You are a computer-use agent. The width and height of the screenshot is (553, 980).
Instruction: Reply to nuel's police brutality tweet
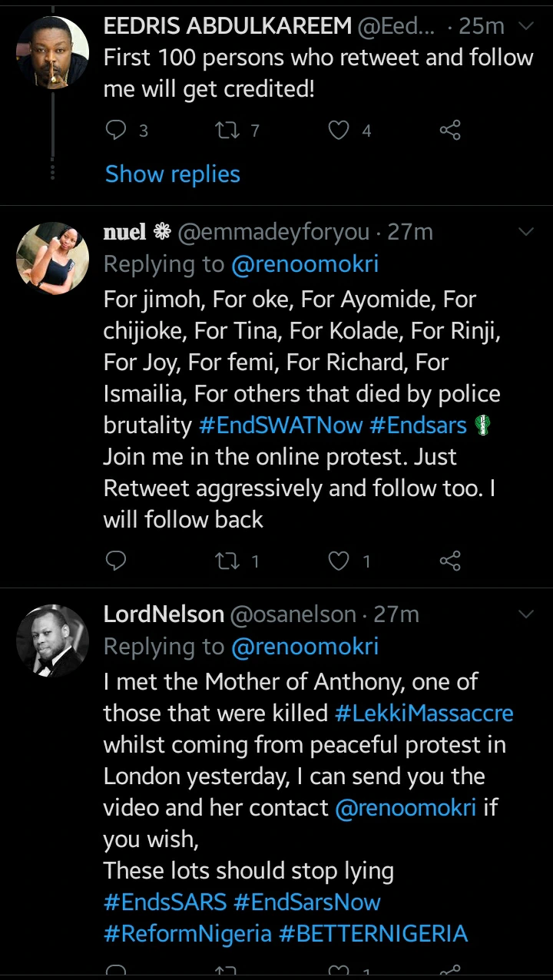pos(115,561)
